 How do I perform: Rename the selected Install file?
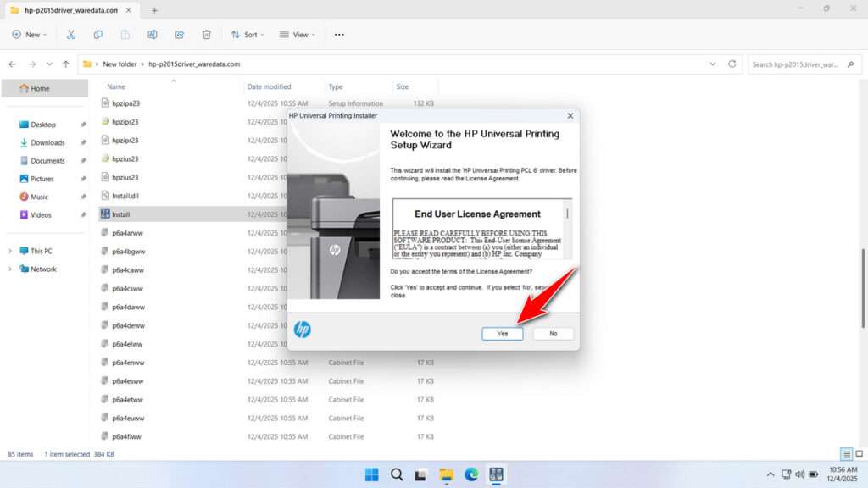(x=153, y=34)
